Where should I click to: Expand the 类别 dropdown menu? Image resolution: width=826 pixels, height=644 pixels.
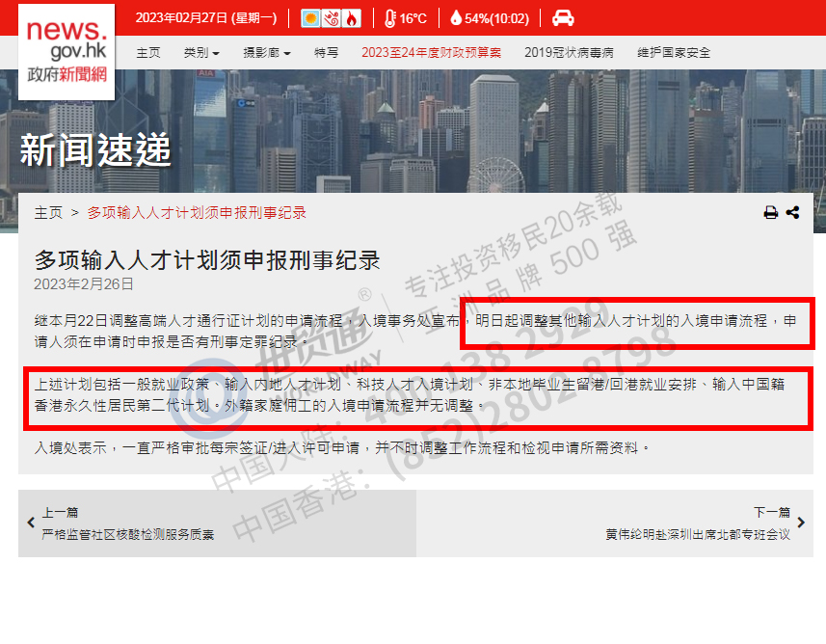(x=201, y=53)
